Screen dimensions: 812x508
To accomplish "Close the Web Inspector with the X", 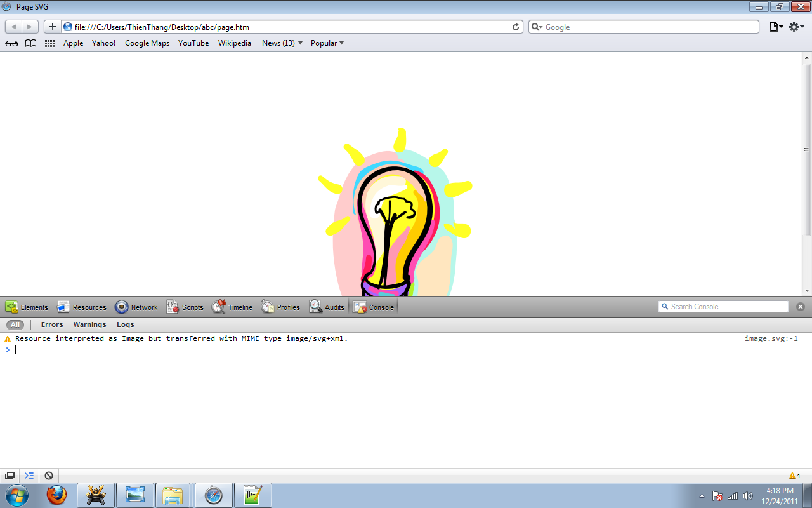I will pyautogui.click(x=801, y=307).
